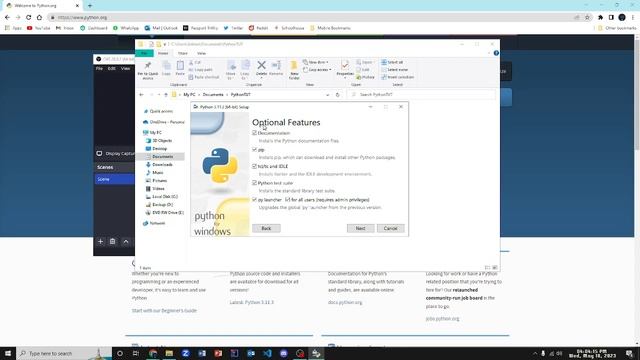
Task: Toggle the tcl/tk and IDLE checkbox
Action: [x=255, y=166]
